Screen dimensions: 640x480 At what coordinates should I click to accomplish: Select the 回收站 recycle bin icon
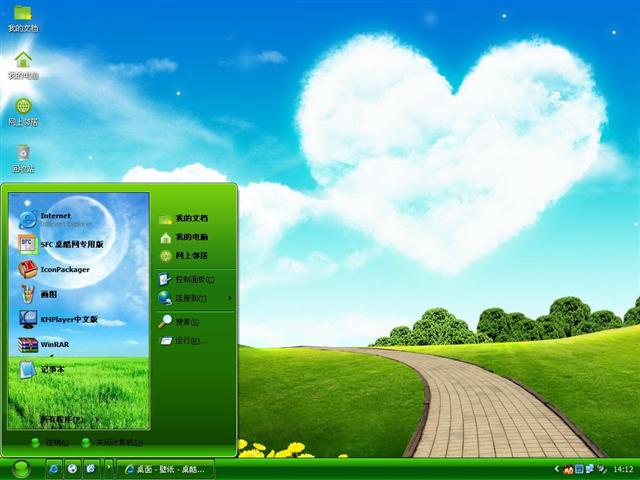(x=23, y=158)
